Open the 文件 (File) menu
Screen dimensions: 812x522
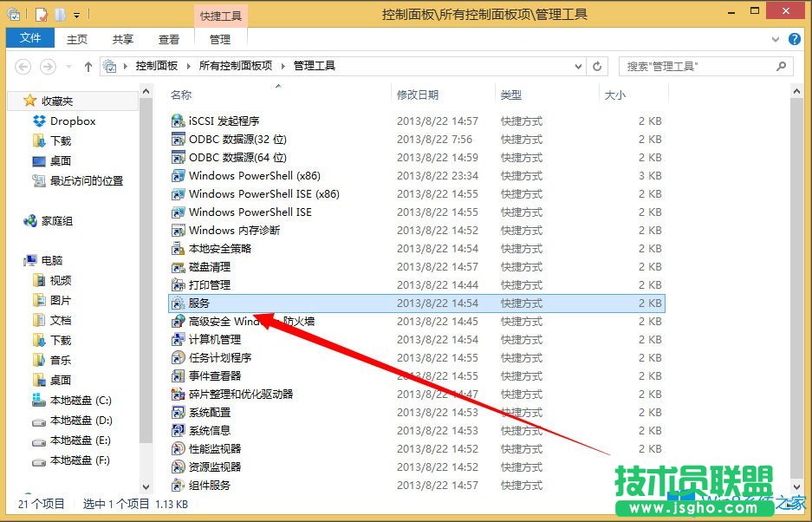pyautogui.click(x=30, y=38)
